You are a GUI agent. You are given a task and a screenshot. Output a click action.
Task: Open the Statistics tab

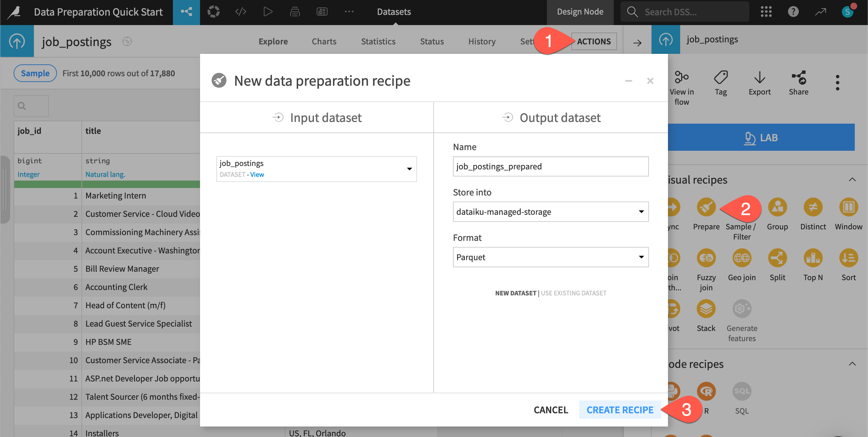tap(378, 41)
